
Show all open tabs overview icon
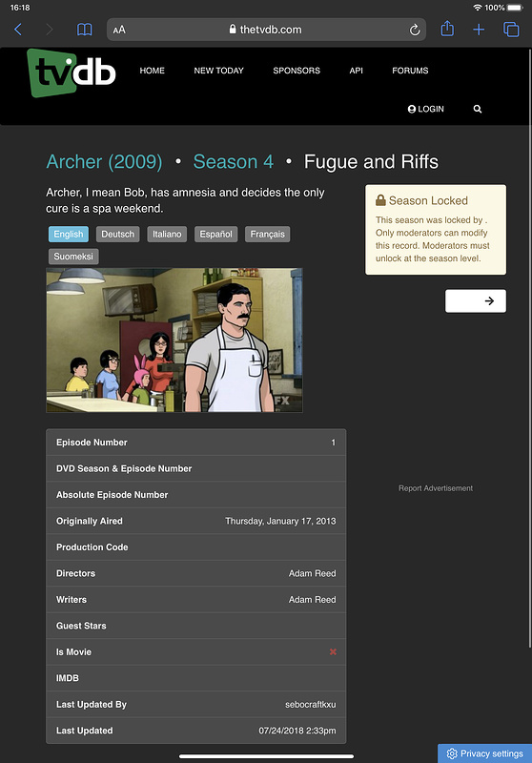(x=511, y=30)
